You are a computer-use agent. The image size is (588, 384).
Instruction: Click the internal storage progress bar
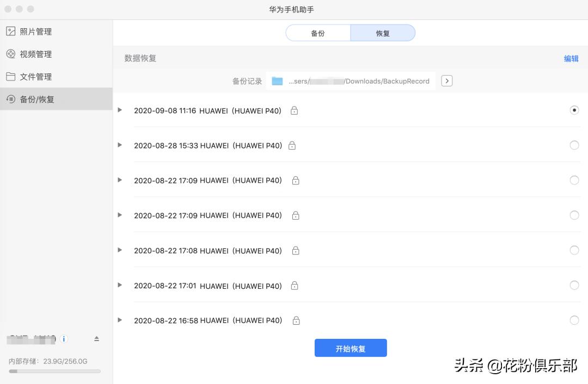tap(53, 371)
